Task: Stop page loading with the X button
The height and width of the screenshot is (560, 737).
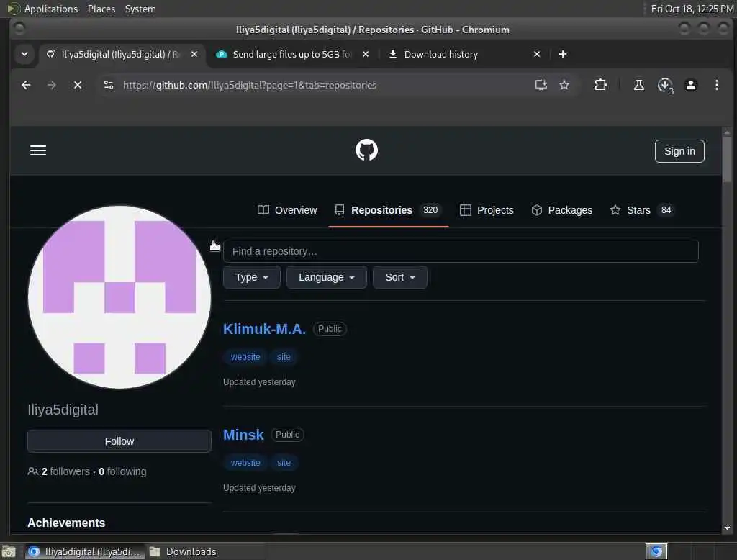Action: pyautogui.click(x=78, y=85)
